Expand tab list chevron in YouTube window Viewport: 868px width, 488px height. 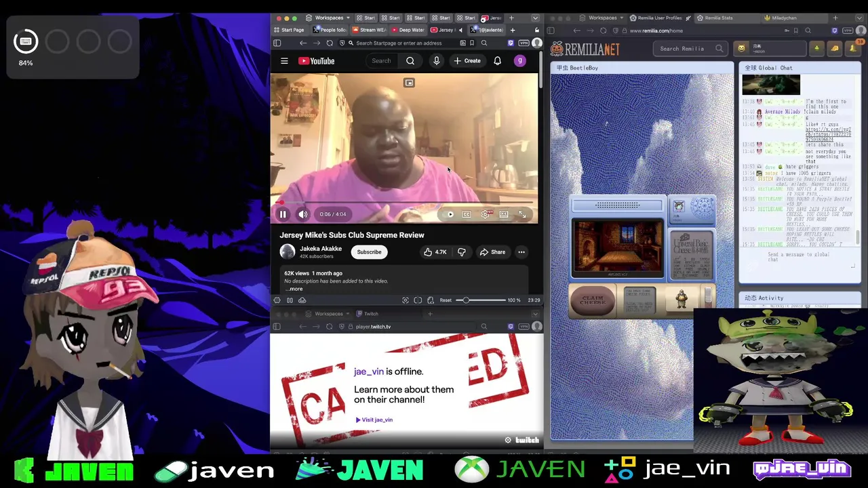(536, 18)
